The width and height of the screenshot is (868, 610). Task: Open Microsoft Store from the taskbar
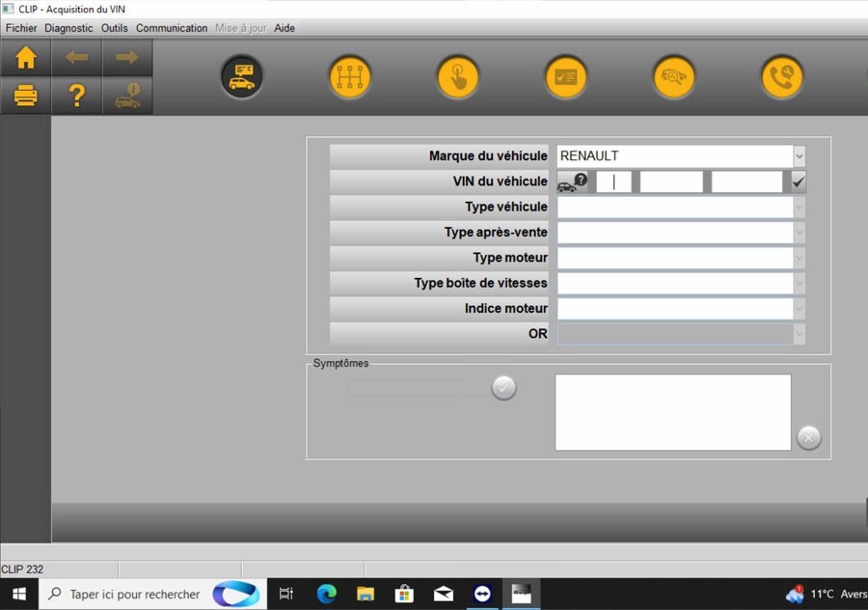click(404, 594)
